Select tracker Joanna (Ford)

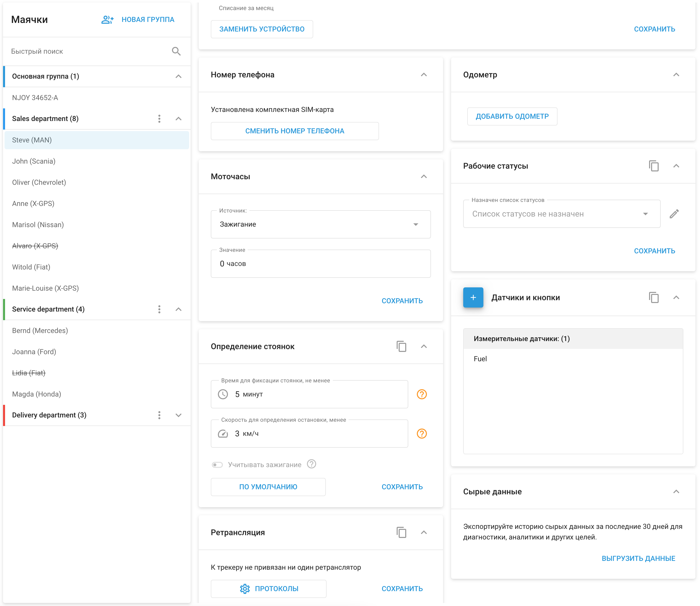click(x=97, y=352)
